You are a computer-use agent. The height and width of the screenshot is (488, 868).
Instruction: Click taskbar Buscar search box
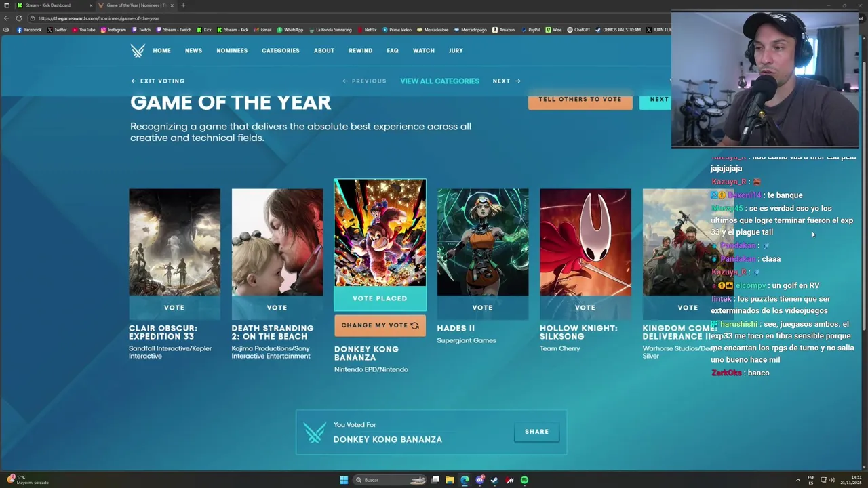point(391,480)
